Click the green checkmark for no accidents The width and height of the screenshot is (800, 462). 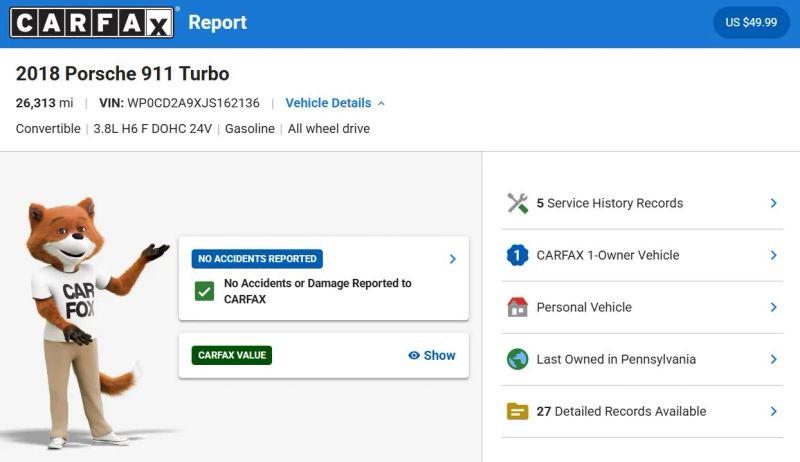[x=205, y=291]
